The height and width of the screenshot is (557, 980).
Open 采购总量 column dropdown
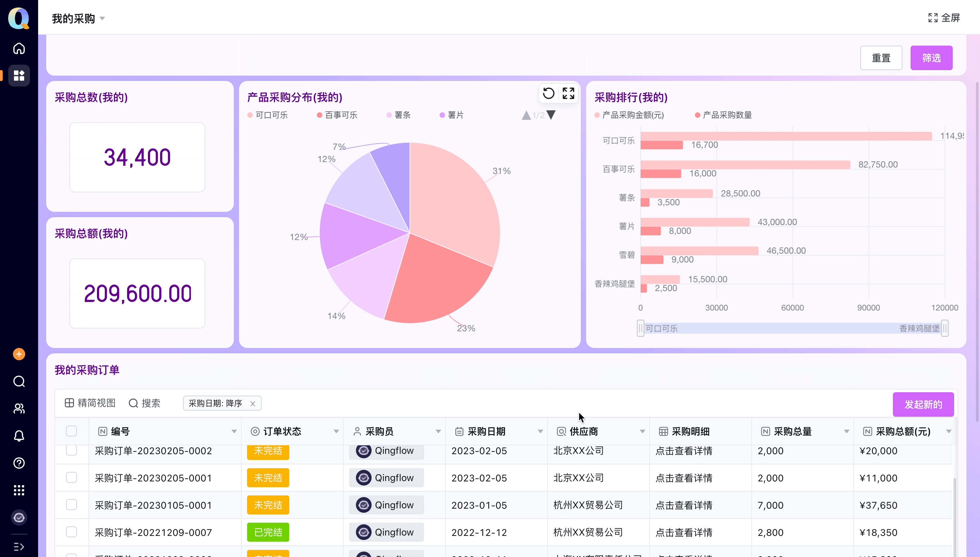(x=846, y=431)
